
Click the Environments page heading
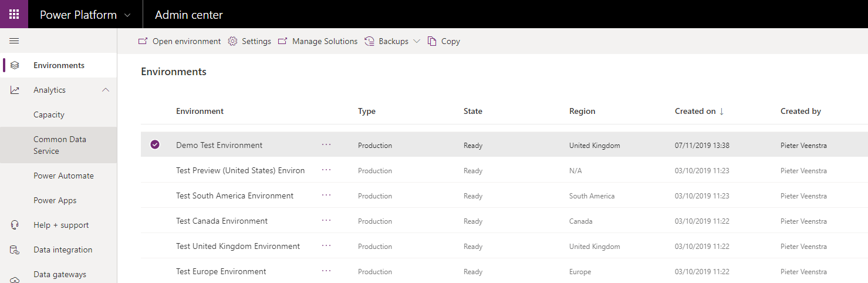point(174,72)
